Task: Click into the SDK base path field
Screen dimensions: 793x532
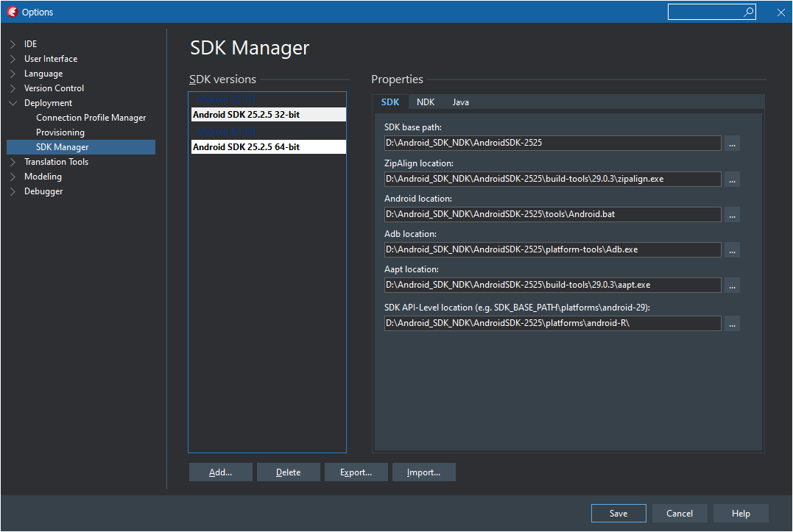Action: pyautogui.click(x=553, y=143)
